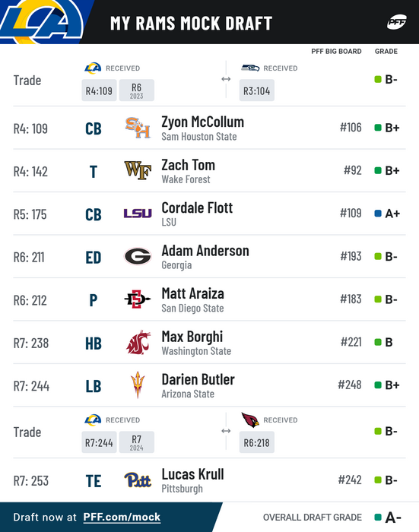Click the Zach Tom player name

(x=188, y=165)
